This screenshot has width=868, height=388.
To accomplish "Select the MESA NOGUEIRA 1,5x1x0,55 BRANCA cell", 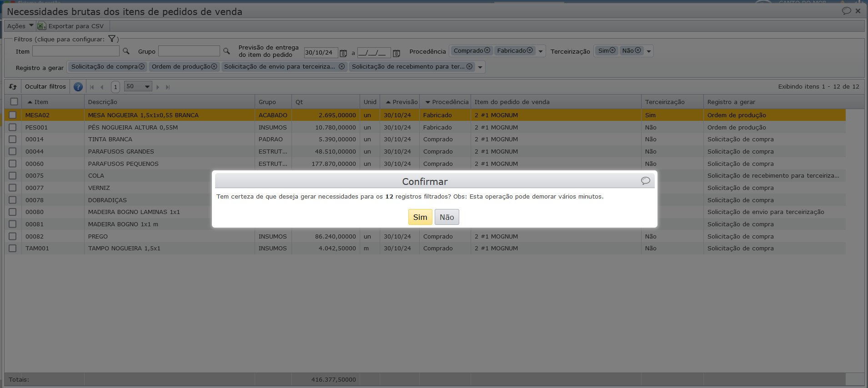I will pyautogui.click(x=170, y=115).
